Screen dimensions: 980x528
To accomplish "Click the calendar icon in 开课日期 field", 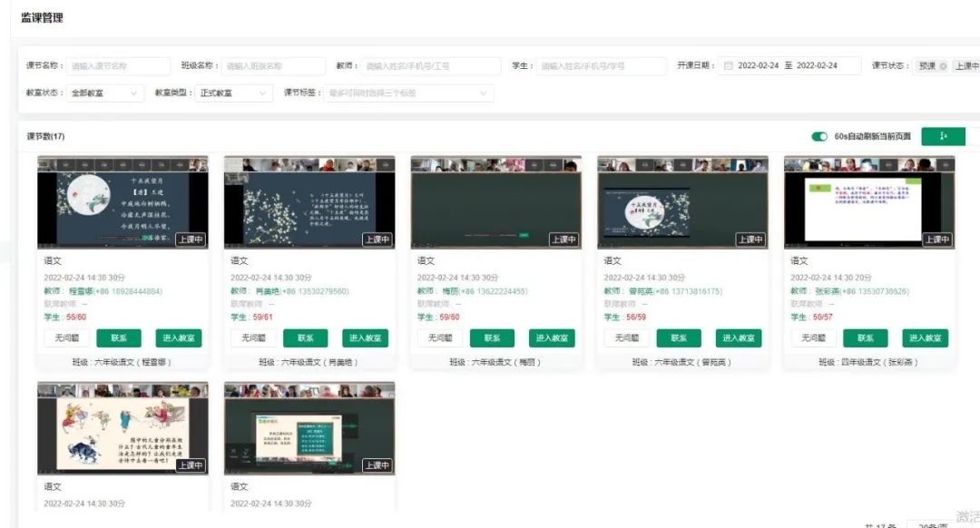I will 729,66.
